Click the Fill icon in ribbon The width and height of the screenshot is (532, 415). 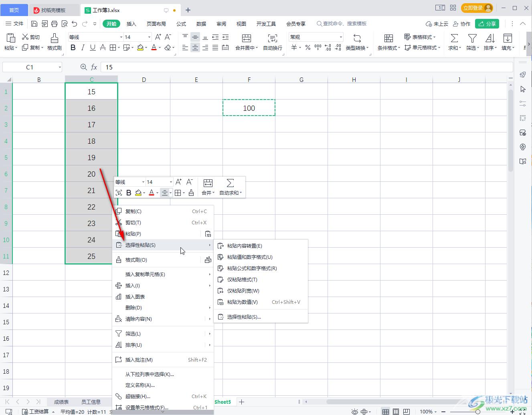click(508, 38)
